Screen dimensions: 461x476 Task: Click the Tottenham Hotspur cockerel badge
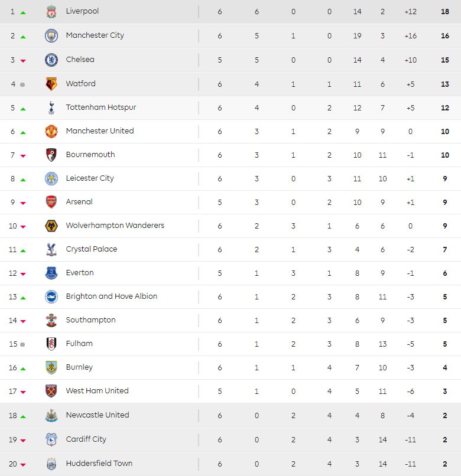click(x=51, y=107)
